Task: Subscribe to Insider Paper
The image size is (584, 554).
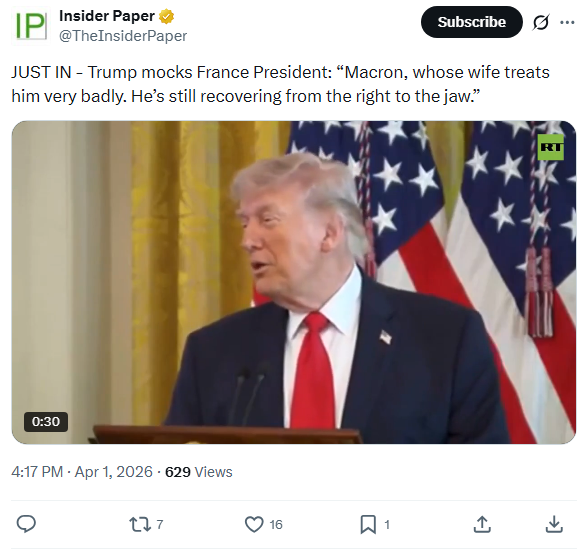Action: coord(472,22)
